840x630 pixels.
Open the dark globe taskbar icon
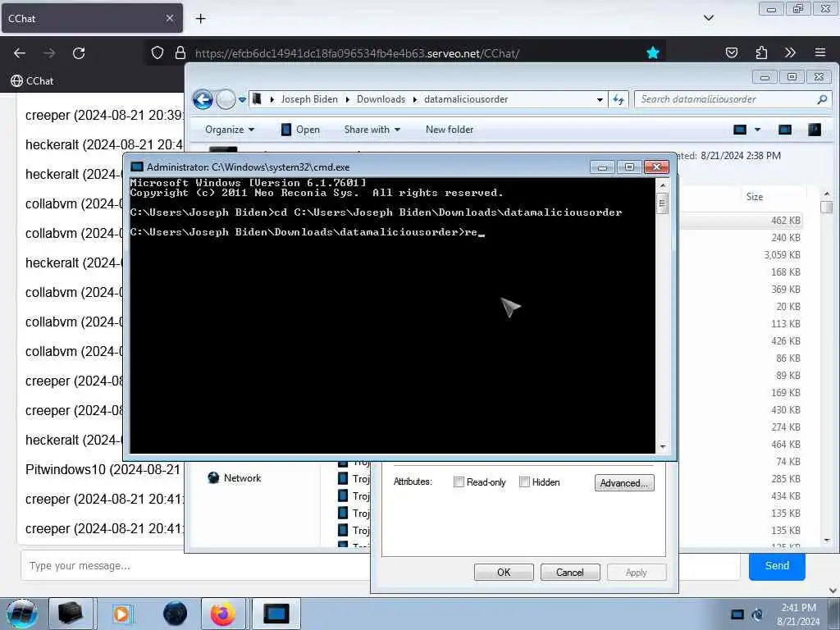tap(175, 614)
